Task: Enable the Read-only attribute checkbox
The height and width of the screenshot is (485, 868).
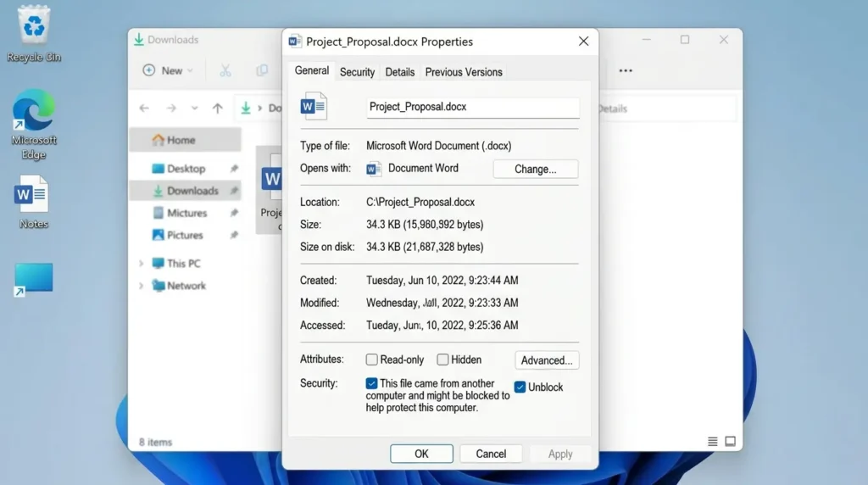Action: coord(371,360)
